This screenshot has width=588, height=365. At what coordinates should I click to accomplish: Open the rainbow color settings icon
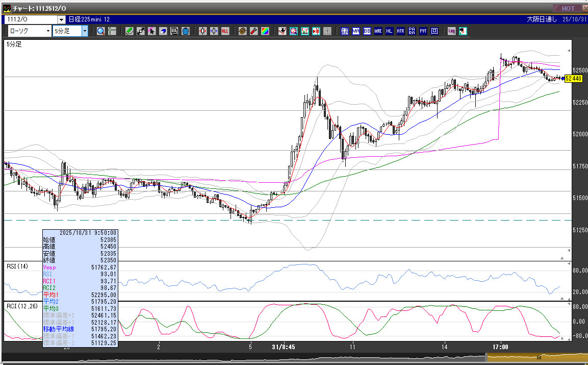pos(265,31)
